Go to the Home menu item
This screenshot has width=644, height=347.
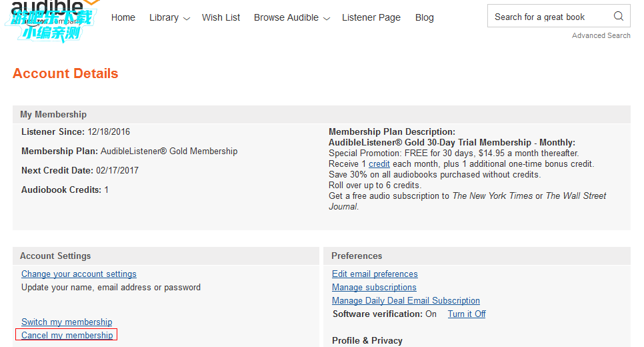pos(123,17)
